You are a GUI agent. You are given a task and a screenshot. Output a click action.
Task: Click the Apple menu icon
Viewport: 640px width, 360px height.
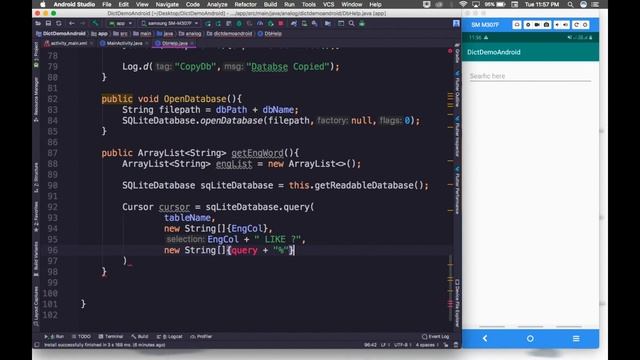[x=42, y=4]
